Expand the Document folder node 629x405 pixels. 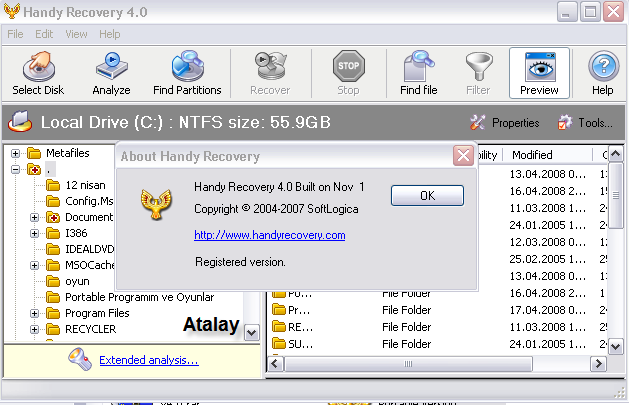(x=34, y=218)
